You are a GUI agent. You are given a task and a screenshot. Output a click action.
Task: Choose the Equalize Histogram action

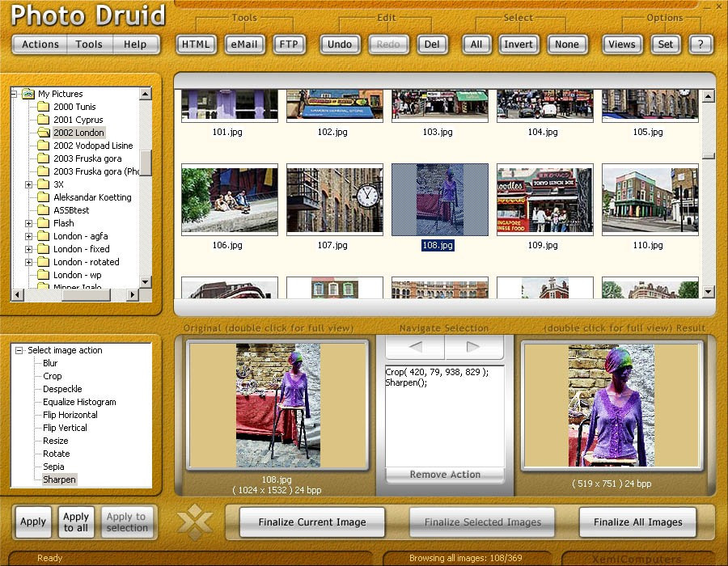pyautogui.click(x=79, y=402)
